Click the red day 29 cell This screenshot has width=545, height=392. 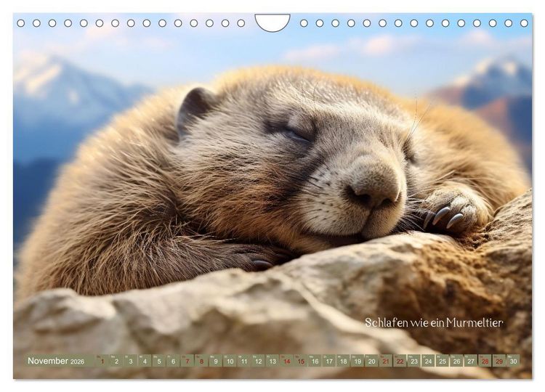[499, 361]
